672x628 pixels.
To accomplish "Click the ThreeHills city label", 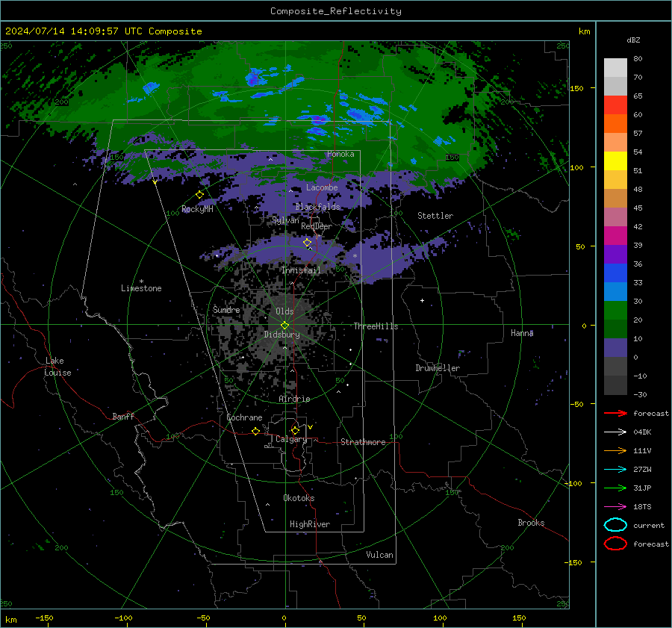I will [x=376, y=326].
